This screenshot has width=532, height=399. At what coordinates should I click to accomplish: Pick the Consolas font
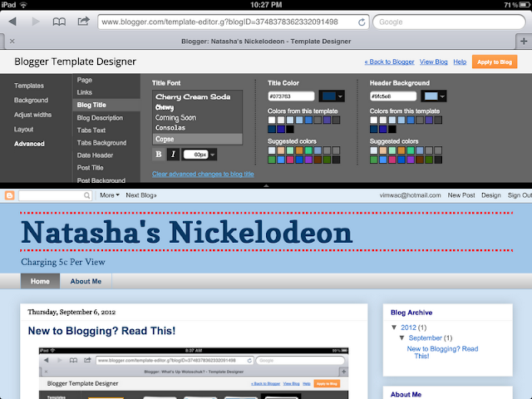198,128
